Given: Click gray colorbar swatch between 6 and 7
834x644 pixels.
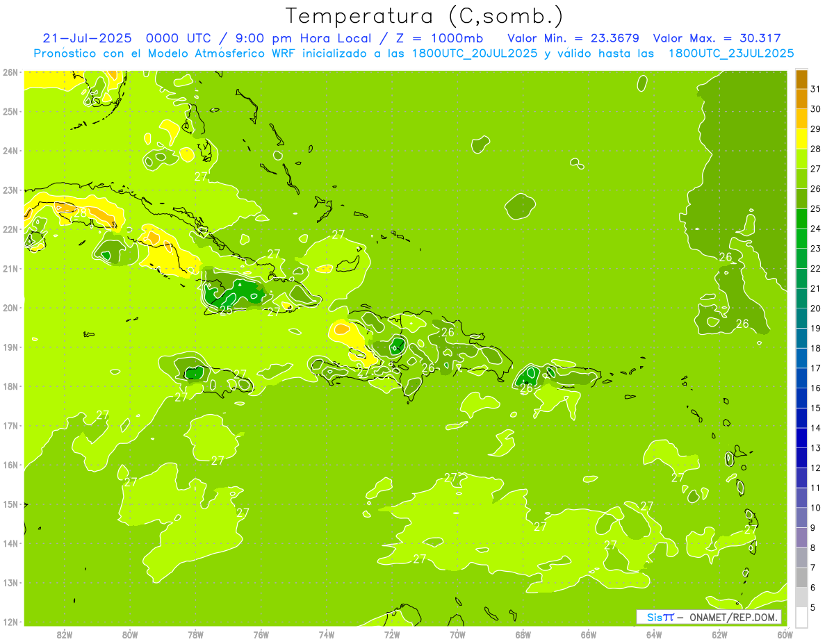Looking at the screenshot, I should (801, 577).
